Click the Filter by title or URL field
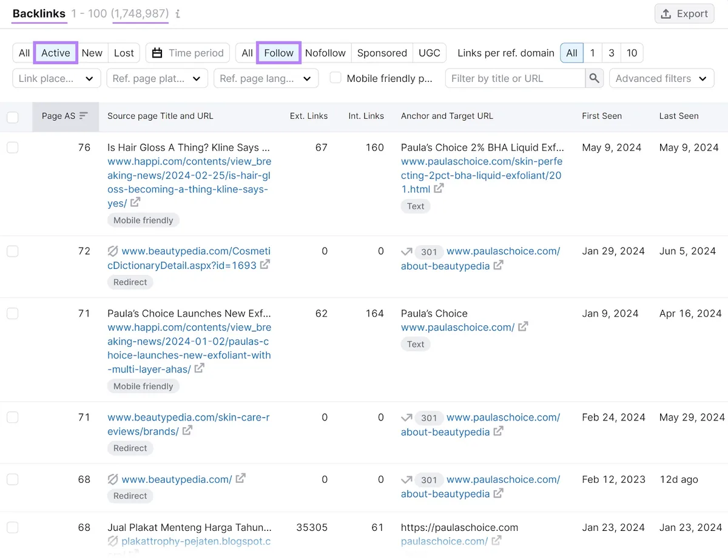The height and width of the screenshot is (560, 728). click(x=515, y=78)
